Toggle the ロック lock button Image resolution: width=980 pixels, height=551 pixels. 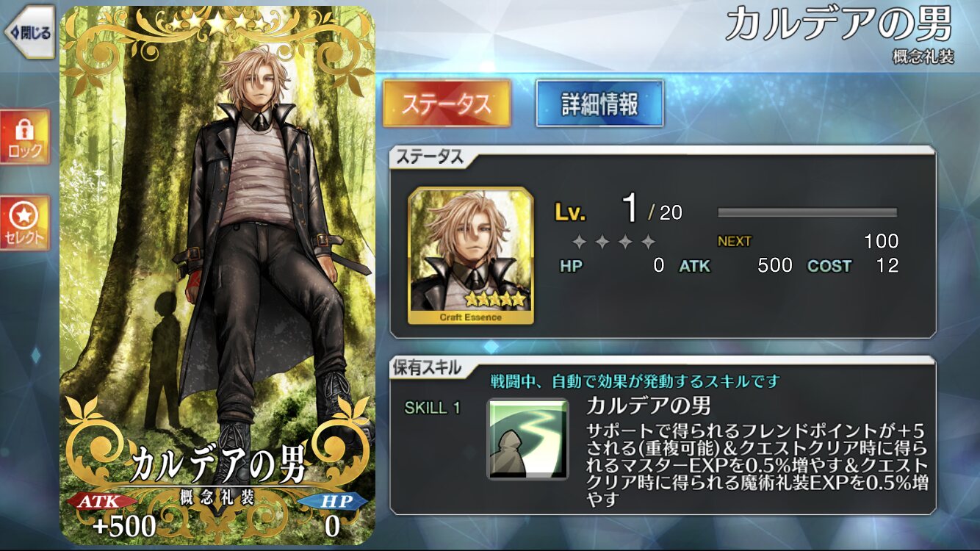(x=25, y=137)
